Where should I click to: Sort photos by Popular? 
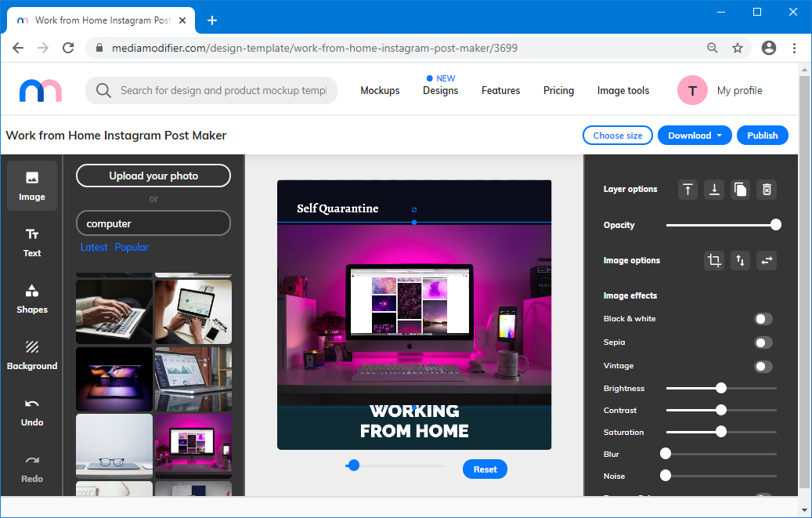132,248
